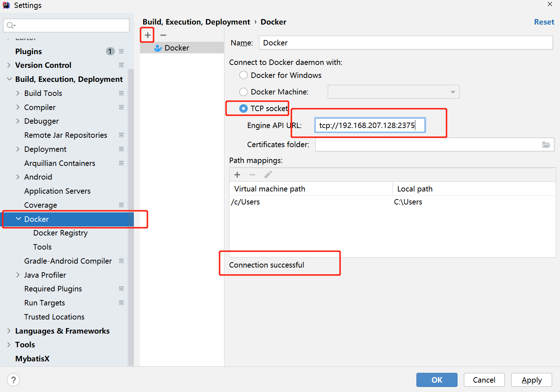Click the remove path mapping minus icon
Image resolution: width=560 pixels, height=392 pixels.
pos(252,175)
